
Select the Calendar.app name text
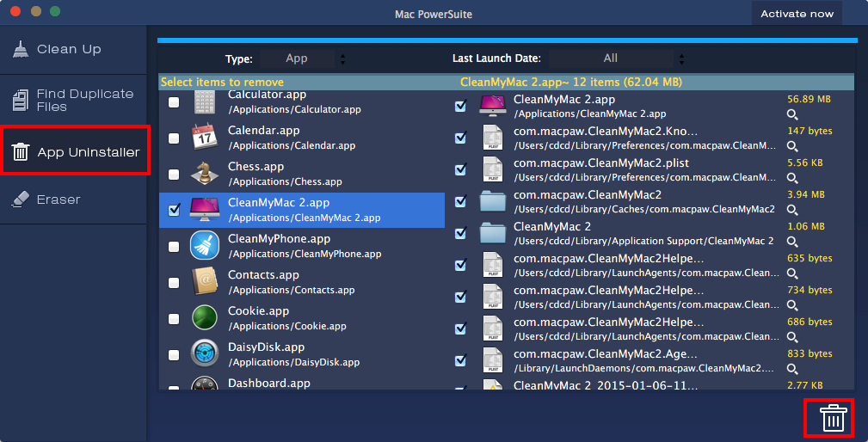(x=263, y=131)
